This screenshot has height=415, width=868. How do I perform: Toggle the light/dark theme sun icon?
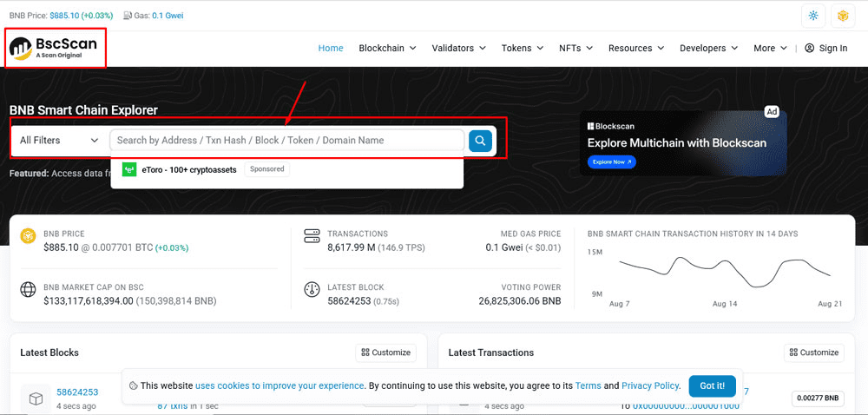(813, 16)
